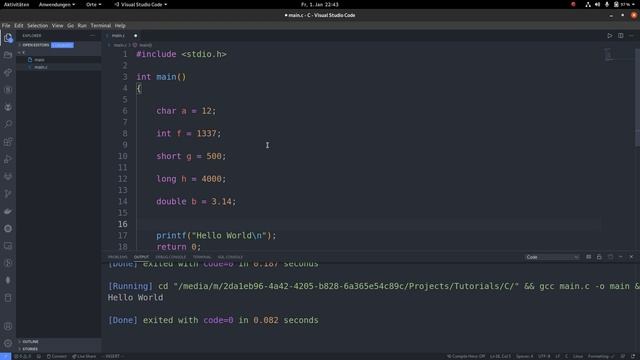Viewport: 640px width, 360px height.
Task: Click the Accounts icon above the gear
Action: click(8, 326)
